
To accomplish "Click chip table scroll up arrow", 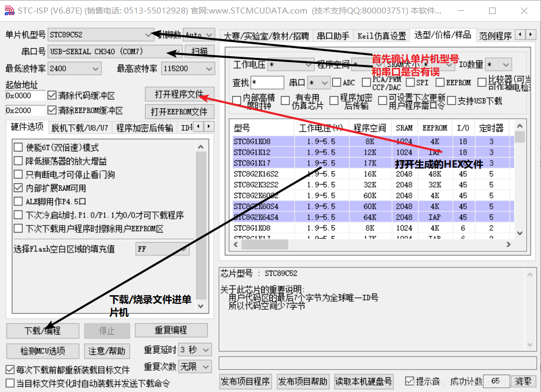I will [520, 126].
